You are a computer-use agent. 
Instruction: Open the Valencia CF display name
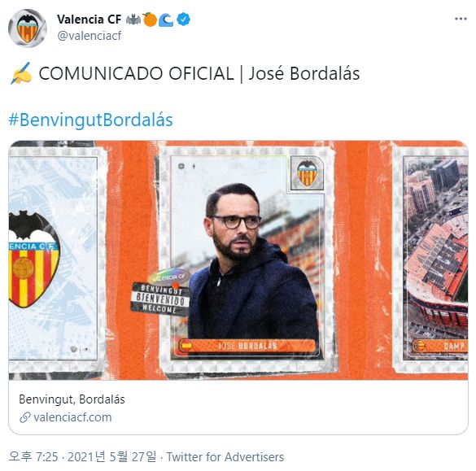(x=89, y=20)
